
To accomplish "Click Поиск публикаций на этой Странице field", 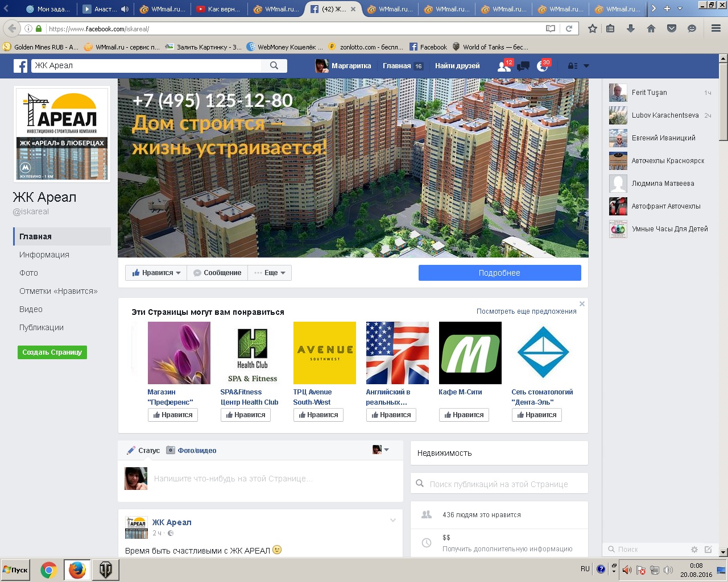I will click(499, 484).
